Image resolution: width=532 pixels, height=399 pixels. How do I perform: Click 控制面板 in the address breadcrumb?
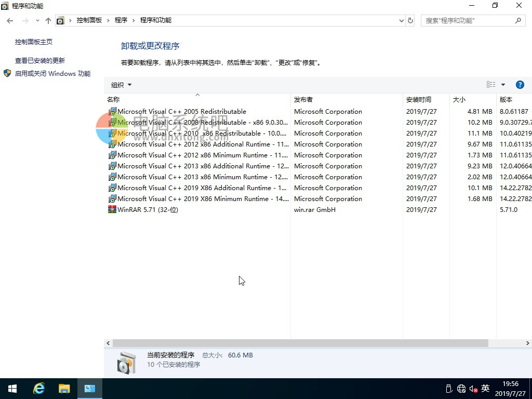tap(89, 20)
